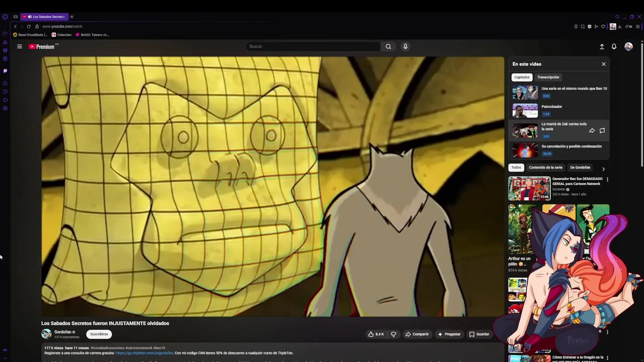
Task: Take a snapshot with browser capture icon
Action: point(583,26)
